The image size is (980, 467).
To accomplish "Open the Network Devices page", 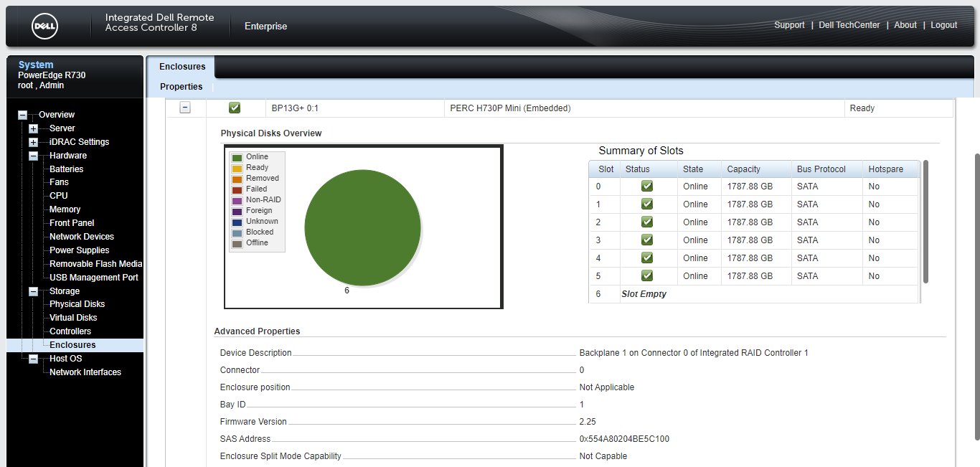I will [x=82, y=237].
